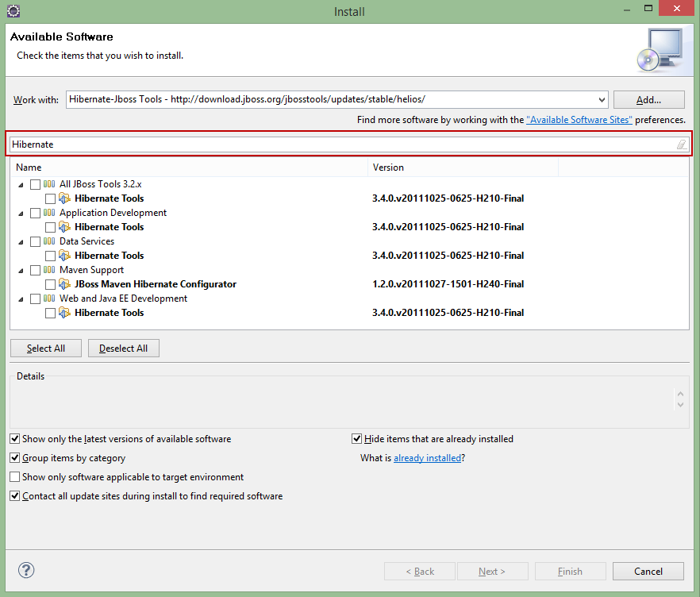Viewport: 700px width, 597px height.
Task: Collapse the Application Development node
Action: tap(21, 213)
